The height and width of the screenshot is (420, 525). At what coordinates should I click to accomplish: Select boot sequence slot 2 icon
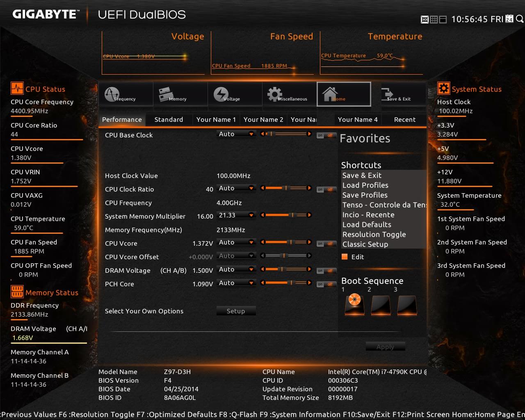pyautogui.click(x=381, y=305)
